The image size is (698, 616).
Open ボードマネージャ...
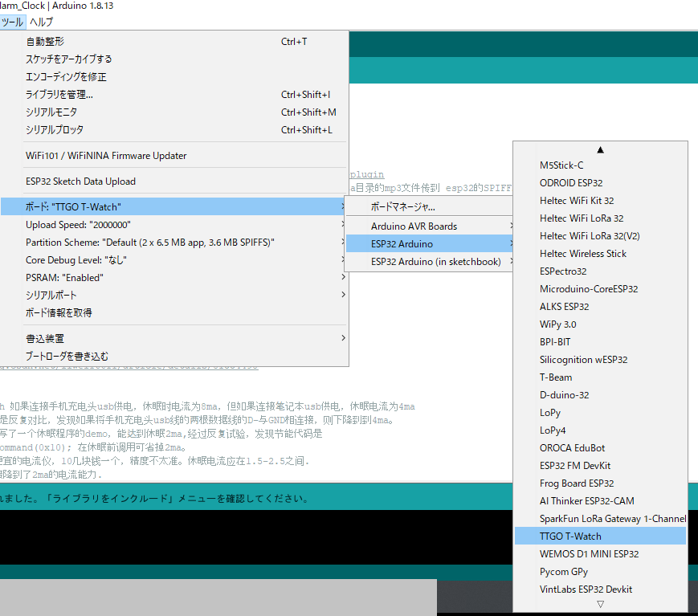tap(429, 207)
